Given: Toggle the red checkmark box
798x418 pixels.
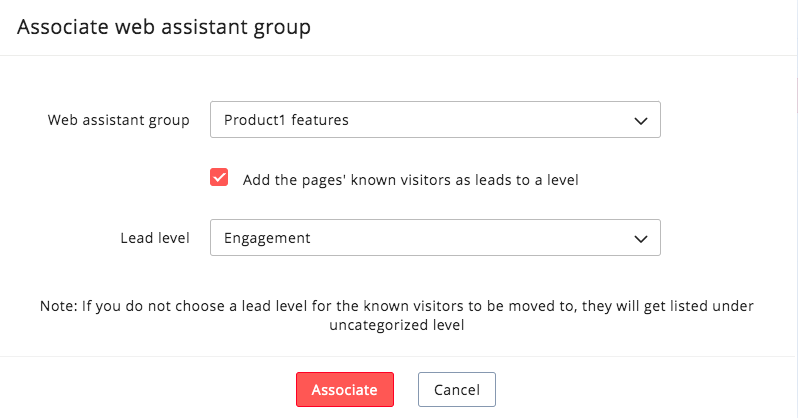Looking at the screenshot, I should click(x=219, y=178).
